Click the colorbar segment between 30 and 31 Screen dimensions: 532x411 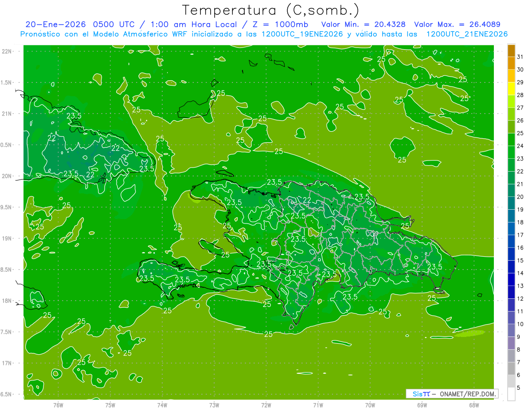[x=511, y=63]
